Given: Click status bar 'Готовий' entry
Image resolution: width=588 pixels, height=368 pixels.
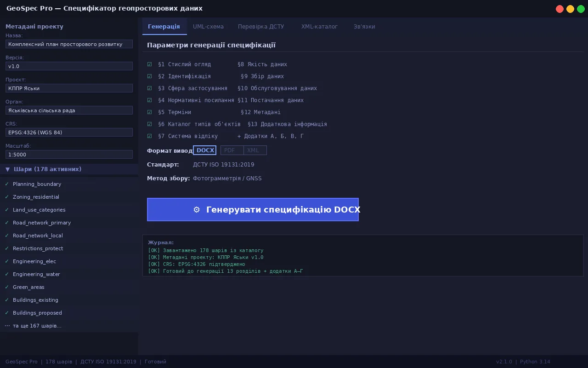Looking at the screenshot, I should pyautogui.click(x=155, y=362).
